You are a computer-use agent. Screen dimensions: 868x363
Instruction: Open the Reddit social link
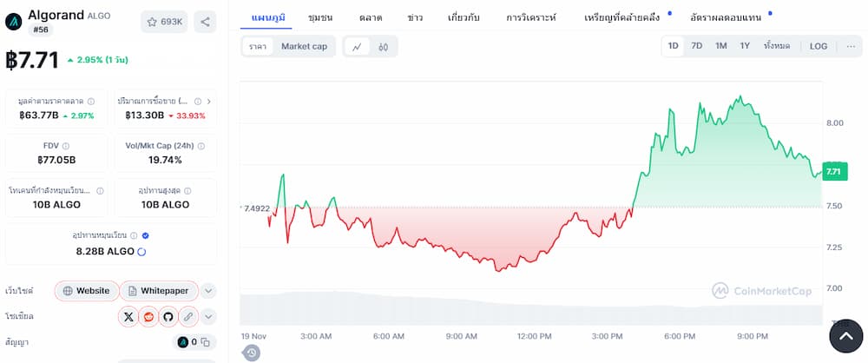pos(148,316)
